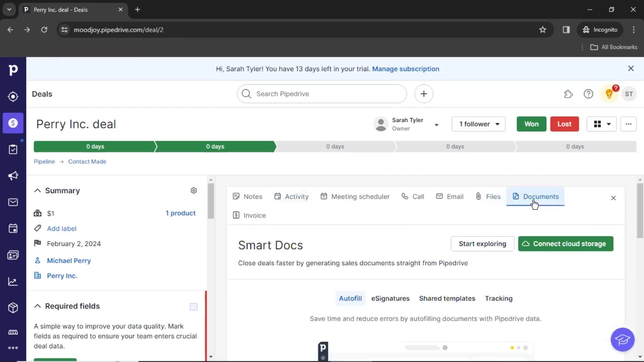The height and width of the screenshot is (362, 644).
Task: Select the eSignatures feature tab
Action: pyautogui.click(x=390, y=298)
